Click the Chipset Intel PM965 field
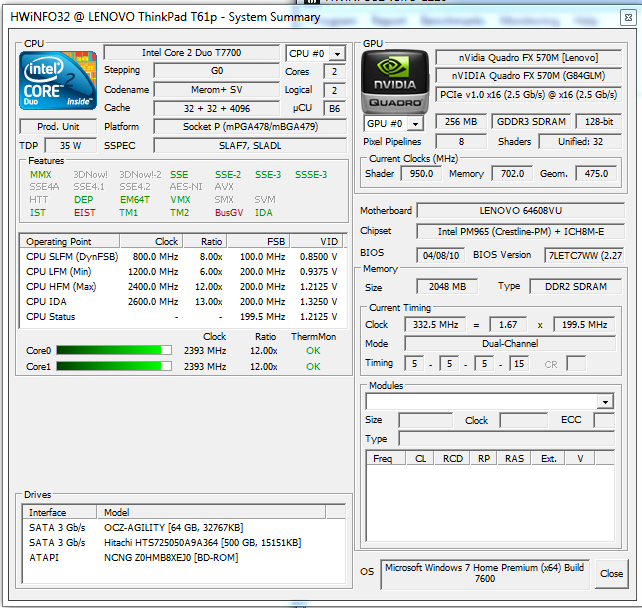The width and height of the screenshot is (642, 608). 521,232
